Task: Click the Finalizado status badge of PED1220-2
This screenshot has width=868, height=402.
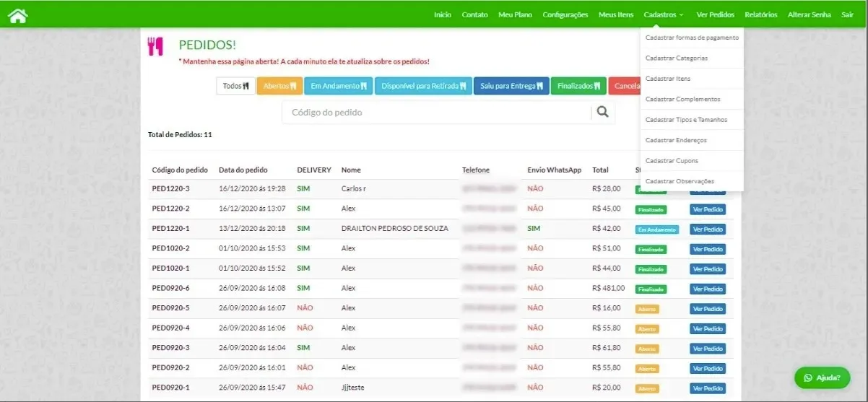Action: (651, 209)
